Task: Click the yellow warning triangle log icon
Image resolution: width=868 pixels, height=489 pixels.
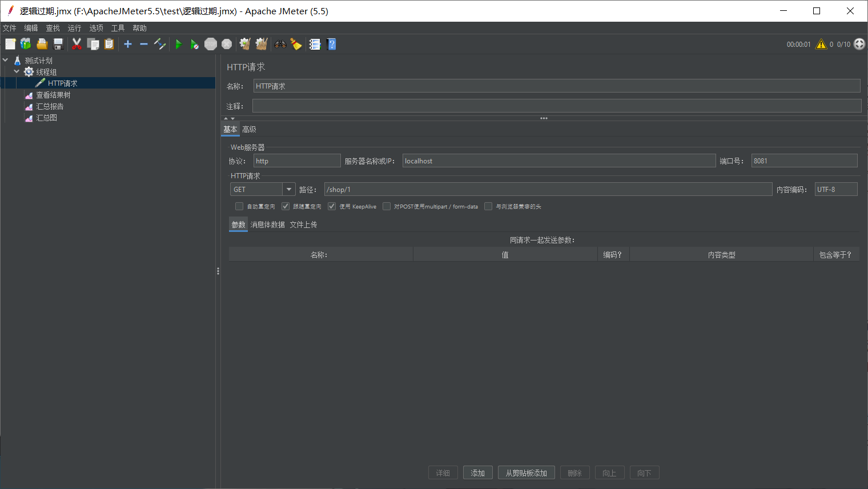Action: 821,44
